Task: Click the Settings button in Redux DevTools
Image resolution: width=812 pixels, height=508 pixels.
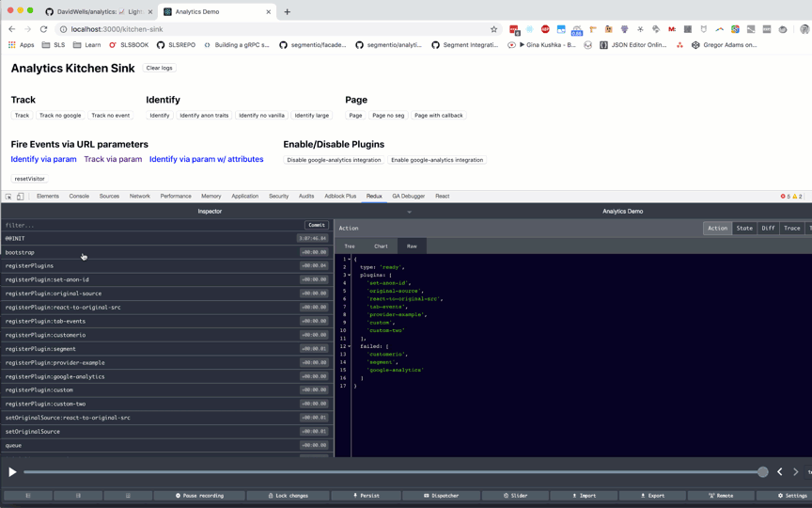Action: 792,496
